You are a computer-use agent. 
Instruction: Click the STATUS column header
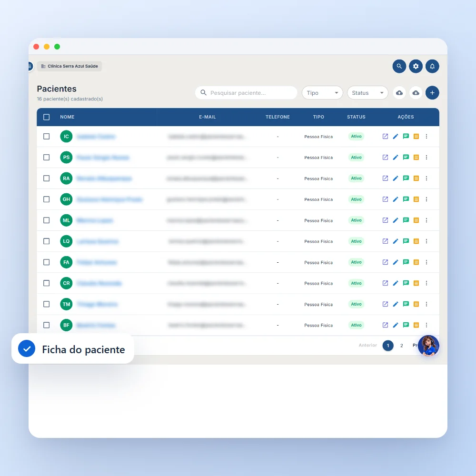click(357, 117)
